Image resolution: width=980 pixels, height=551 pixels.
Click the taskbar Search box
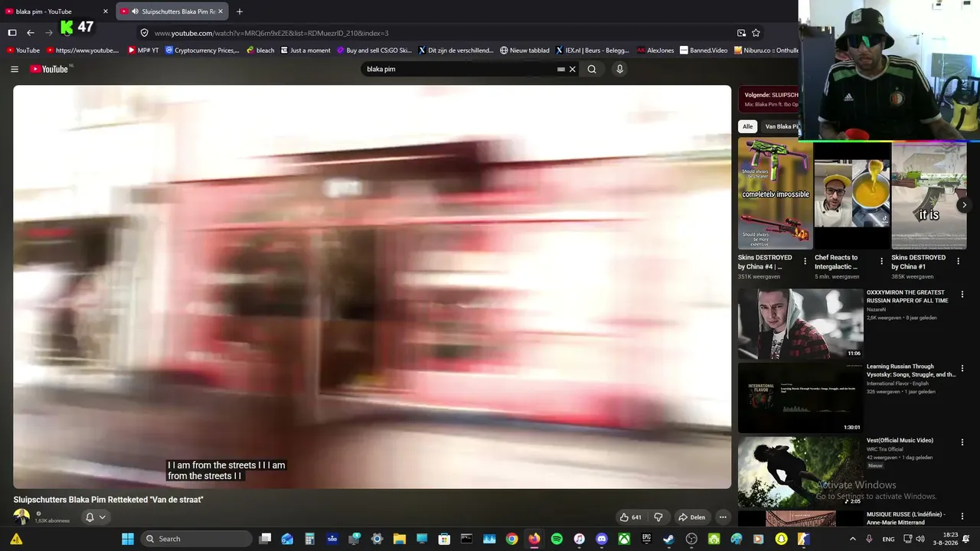tap(196, 539)
